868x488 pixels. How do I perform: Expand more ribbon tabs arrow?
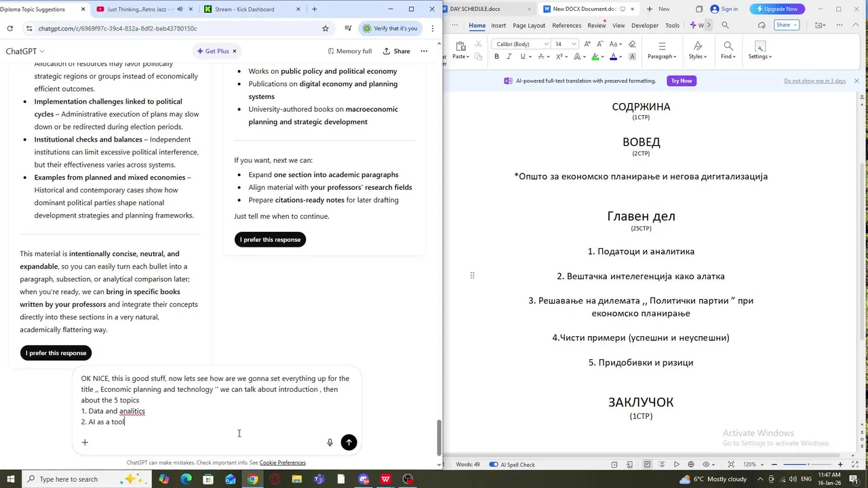709,25
